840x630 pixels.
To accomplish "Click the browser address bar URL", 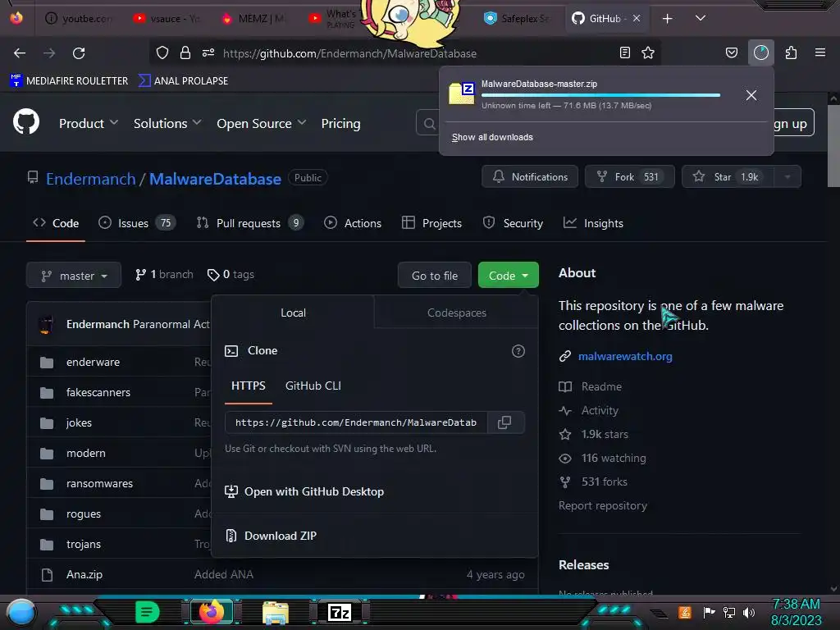I will tap(349, 53).
